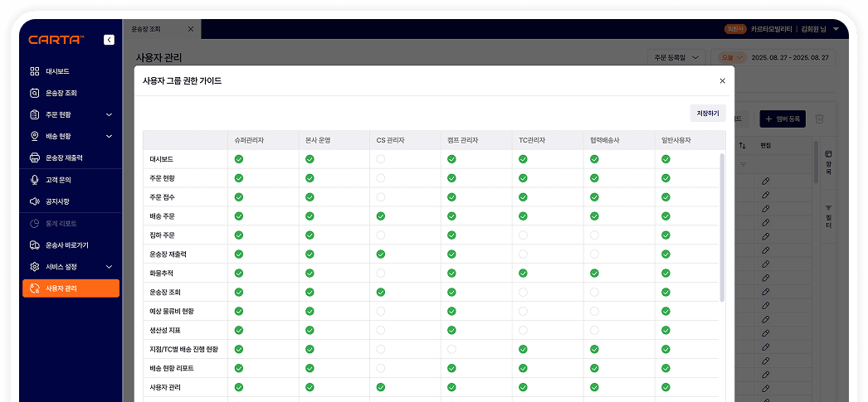Click 카르타모빌리티 company name in header
The width and height of the screenshot is (868, 402).
(771, 29)
